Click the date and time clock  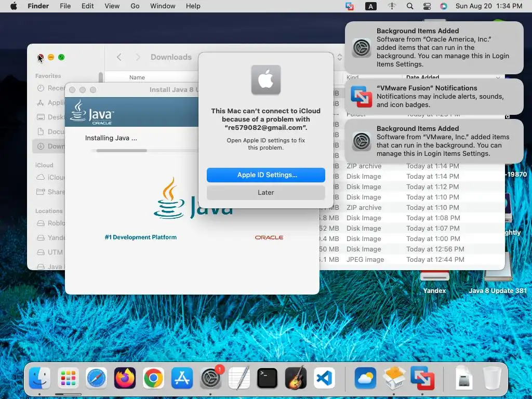[x=489, y=6]
